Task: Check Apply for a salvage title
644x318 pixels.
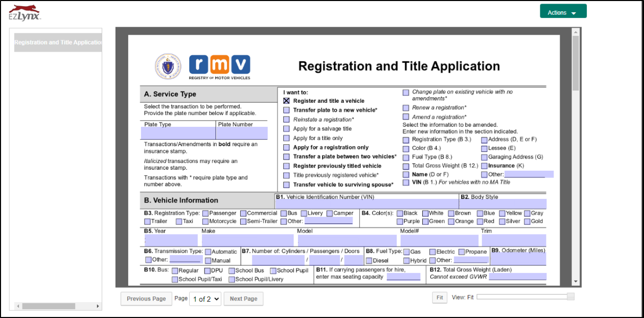Action: 287,129
